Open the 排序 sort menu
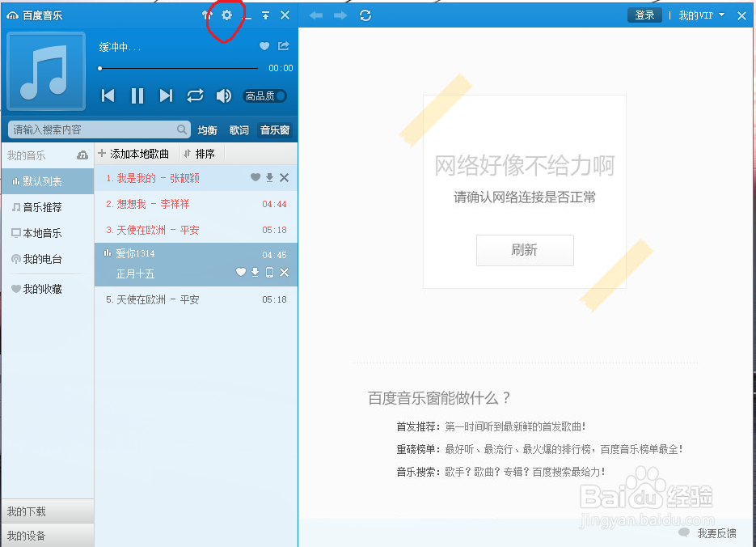Viewport: 756px width, 547px height. point(199,154)
